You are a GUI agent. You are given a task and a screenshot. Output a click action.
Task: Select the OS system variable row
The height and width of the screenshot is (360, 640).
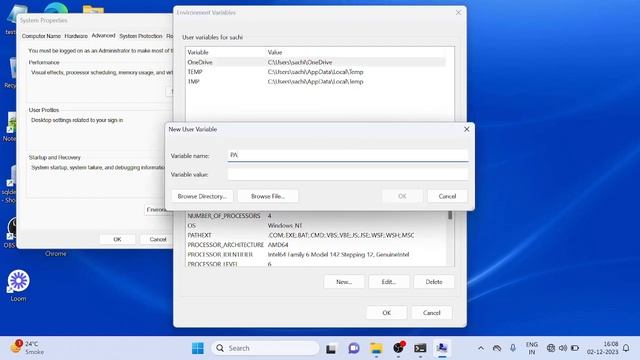coord(316,225)
